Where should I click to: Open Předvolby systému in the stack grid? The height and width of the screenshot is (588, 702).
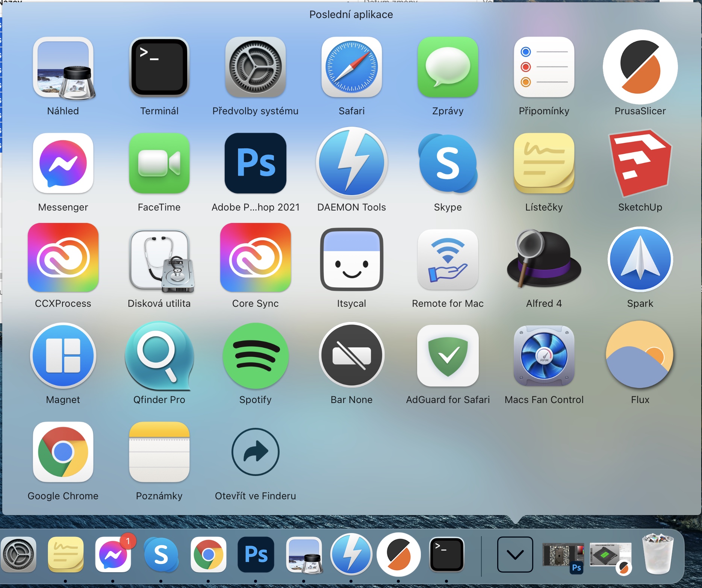pyautogui.click(x=256, y=68)
